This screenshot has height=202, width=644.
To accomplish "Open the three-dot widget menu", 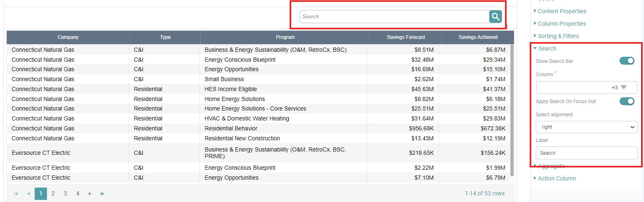I will click(x=507, y=26).
